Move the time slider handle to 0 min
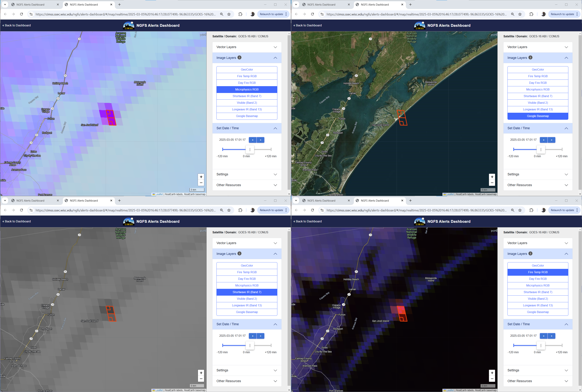 click(250, 149)
